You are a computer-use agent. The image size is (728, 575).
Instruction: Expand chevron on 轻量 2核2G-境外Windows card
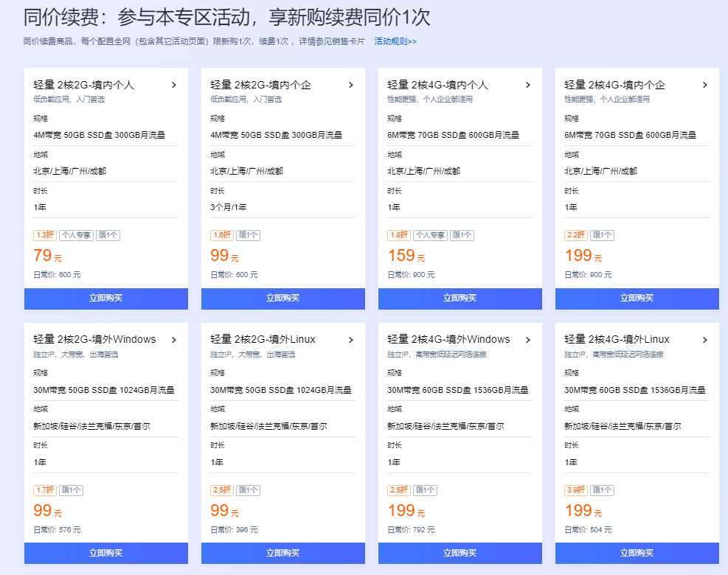[174, 340]
